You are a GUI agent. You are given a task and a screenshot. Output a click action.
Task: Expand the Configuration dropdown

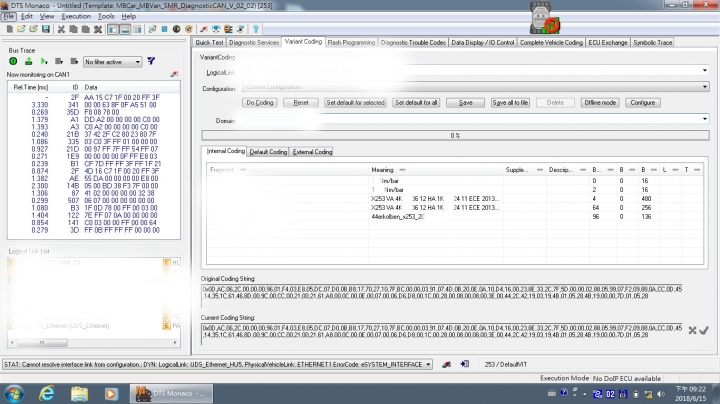[704, 87]
